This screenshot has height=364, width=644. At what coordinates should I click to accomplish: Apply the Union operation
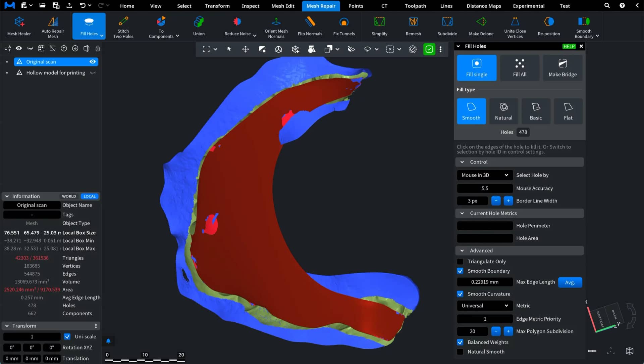[x=199, y=26]
